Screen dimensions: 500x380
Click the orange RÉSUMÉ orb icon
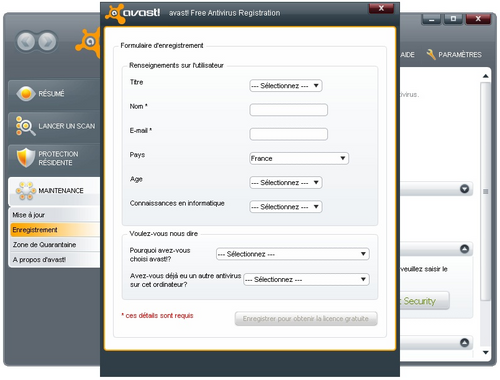(26, 94)
